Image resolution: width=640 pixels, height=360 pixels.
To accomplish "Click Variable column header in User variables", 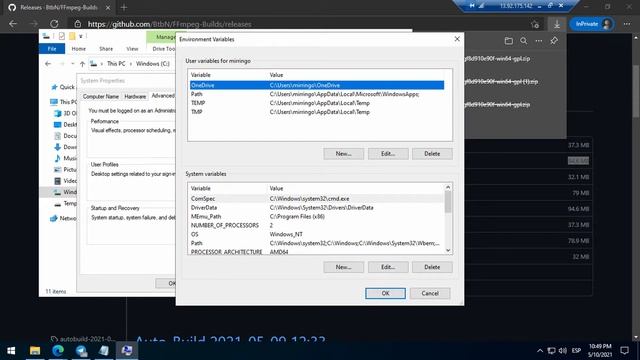I will click(x=227, y=75).
